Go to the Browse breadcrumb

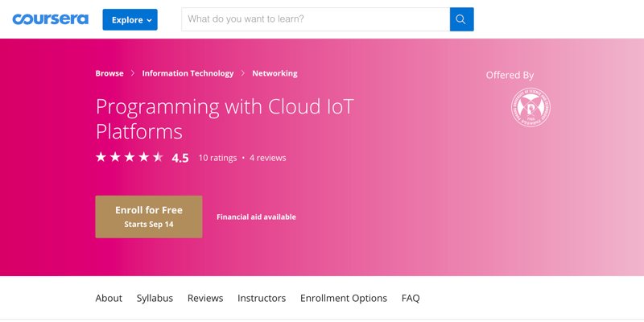coord(109,73)
